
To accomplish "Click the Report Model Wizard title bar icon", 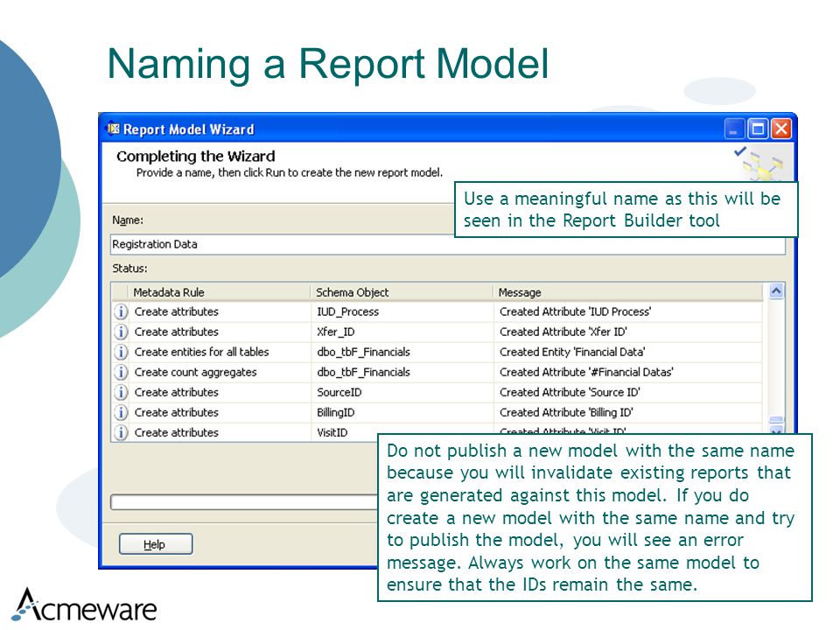I will 114,129.
